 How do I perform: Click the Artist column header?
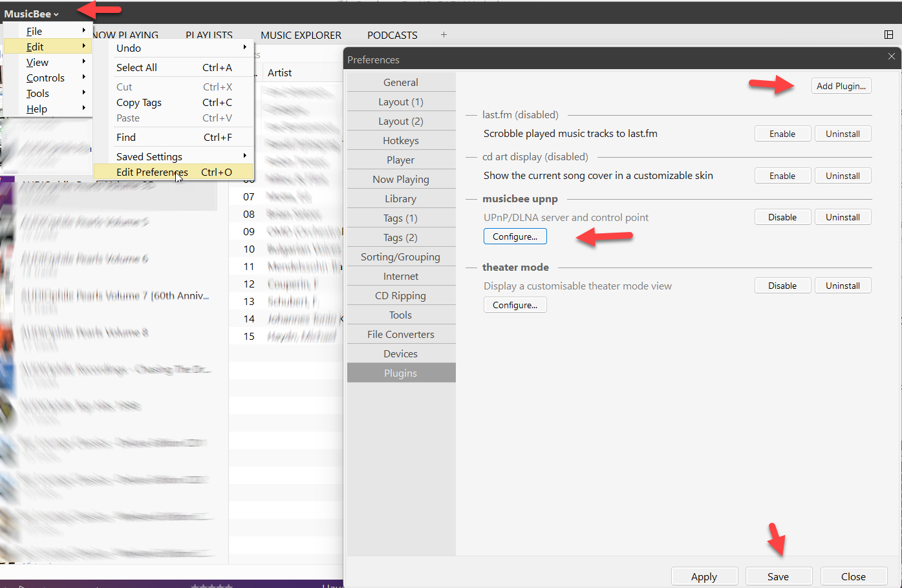point(280,72)
